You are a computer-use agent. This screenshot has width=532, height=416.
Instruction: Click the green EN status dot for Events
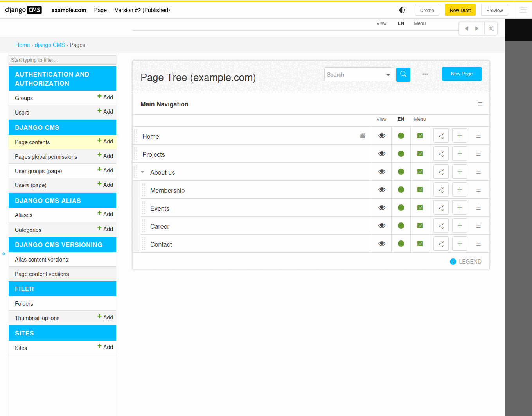coord(401,208)
